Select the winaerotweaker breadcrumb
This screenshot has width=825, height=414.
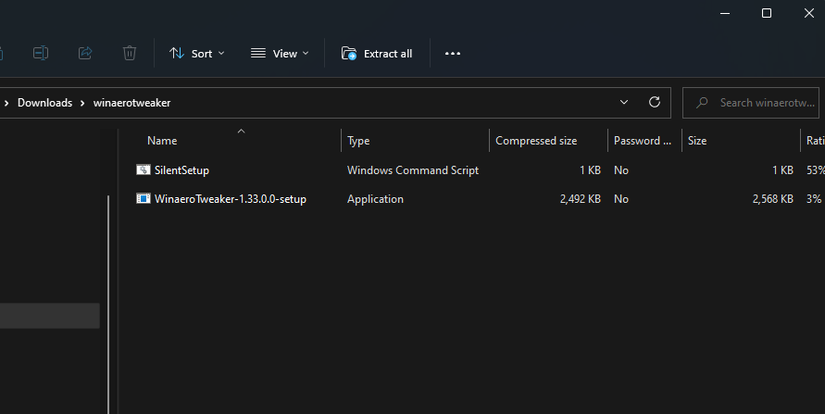(132, 103)
